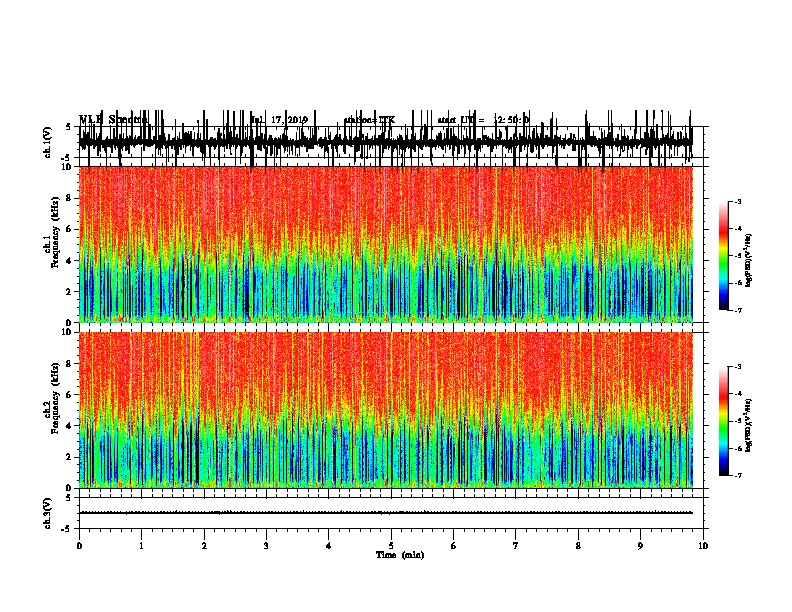Click the "10" tick at the time axis end
This screenshot has width=792, height=612.
[703, 546]
